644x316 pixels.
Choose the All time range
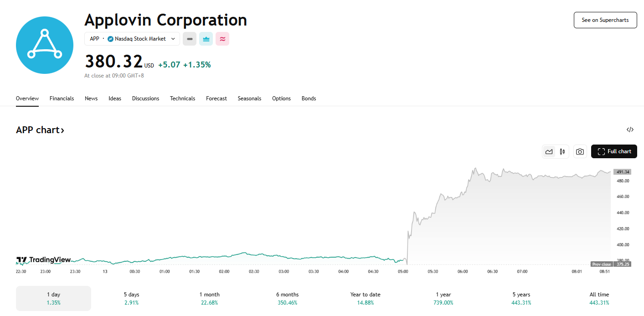pyautogui.click(x=599, y=298)
